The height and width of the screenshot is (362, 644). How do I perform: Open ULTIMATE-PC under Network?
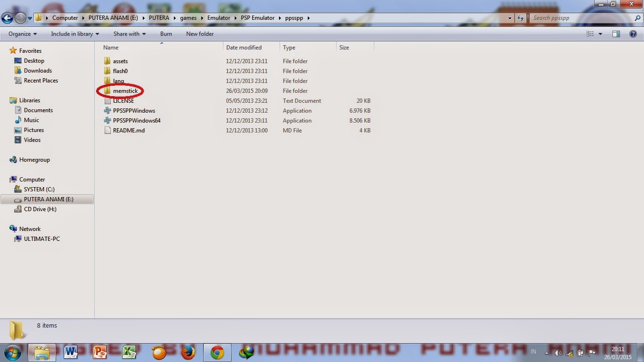coord(42,239)
